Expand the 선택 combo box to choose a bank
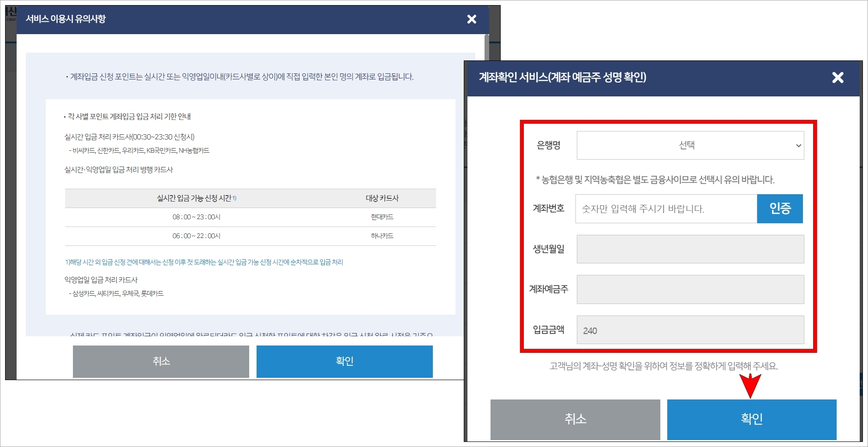This screenshot has height=447, width=868. (689, 145)
